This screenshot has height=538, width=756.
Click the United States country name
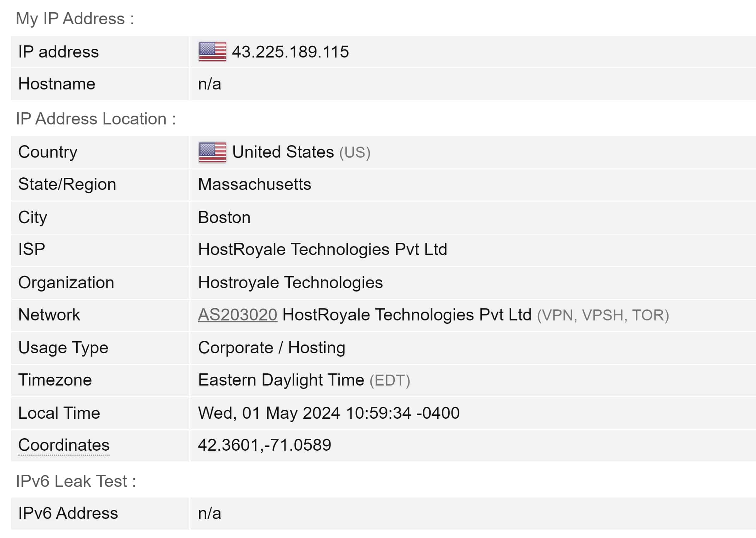click(283, 152)
